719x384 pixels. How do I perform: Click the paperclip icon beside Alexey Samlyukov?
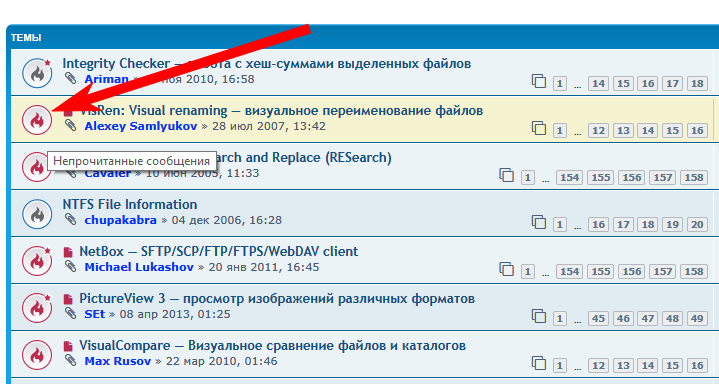(71, 125)
